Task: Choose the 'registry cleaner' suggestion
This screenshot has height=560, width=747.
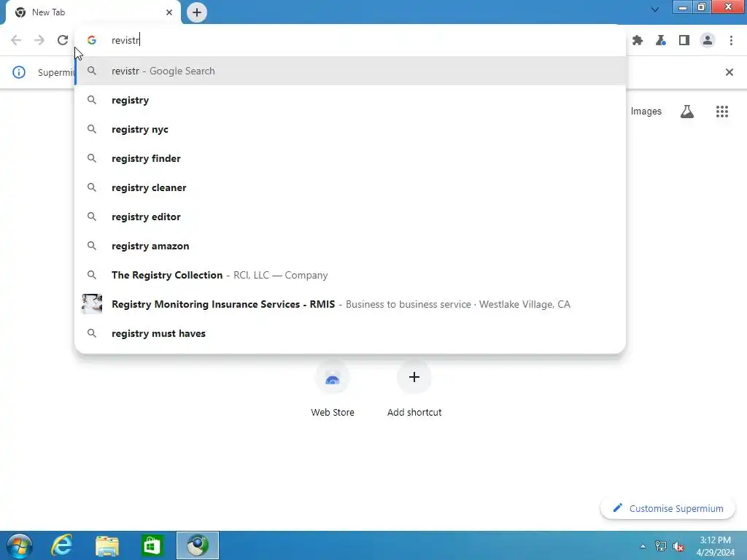Action: click(x=350, y=187)
